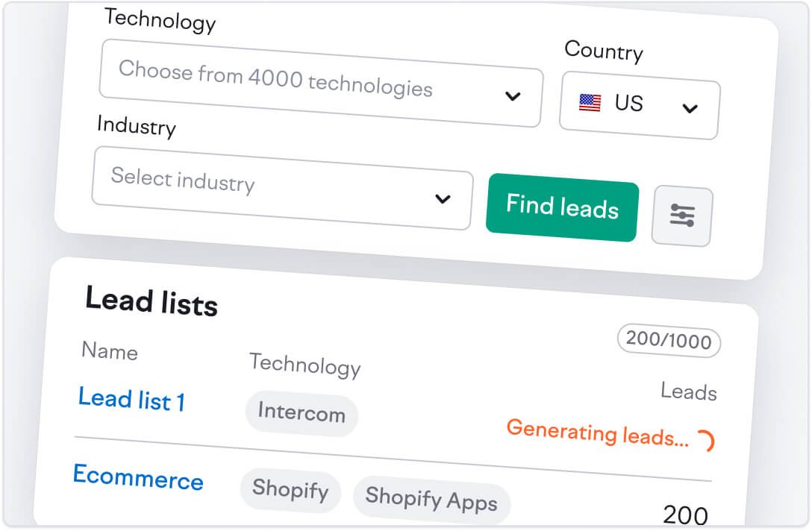This screenshot has height=531, width=812.
Task: Click the filter settings sliders icon
Action: 682,216
